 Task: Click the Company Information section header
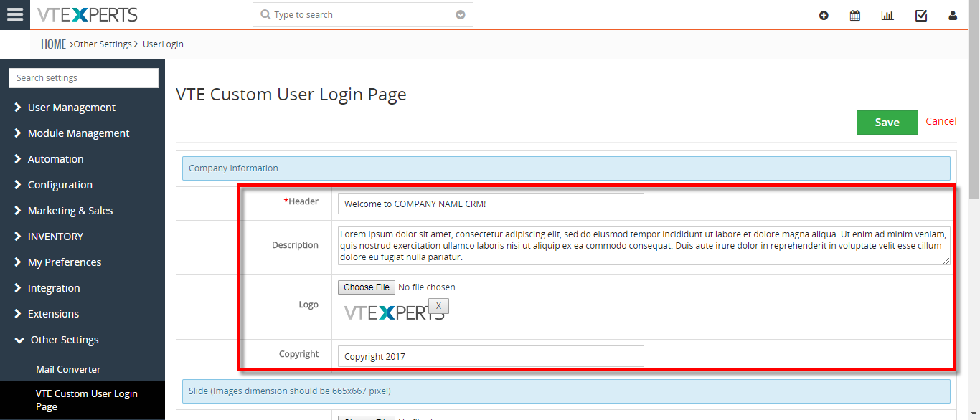[566, 168]
